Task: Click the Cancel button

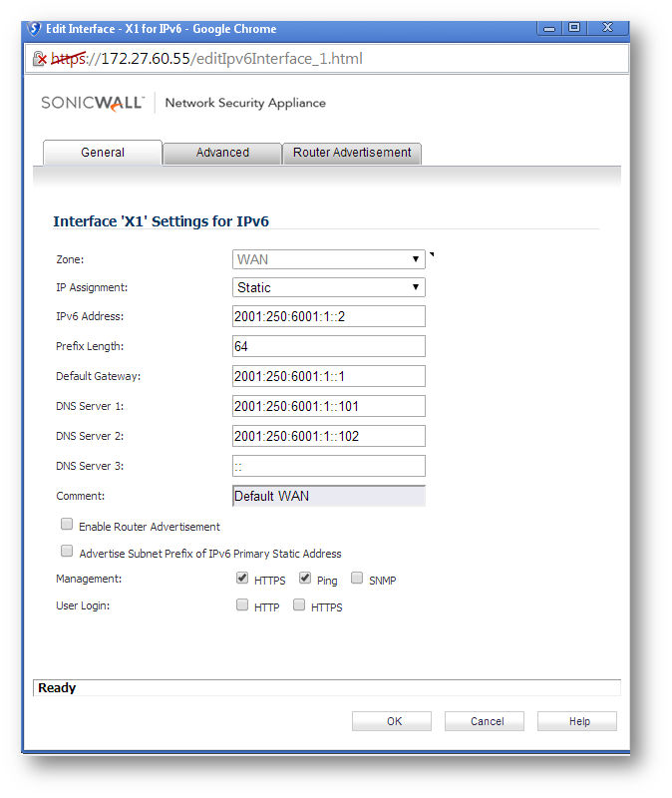Action: [485, 721]
